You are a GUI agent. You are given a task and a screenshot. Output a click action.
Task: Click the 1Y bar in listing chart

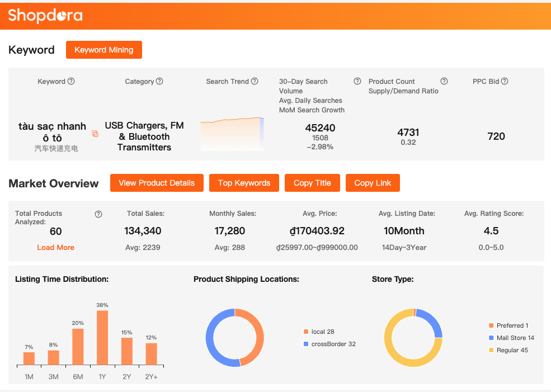pyautogui.click(x=102, y=338)
